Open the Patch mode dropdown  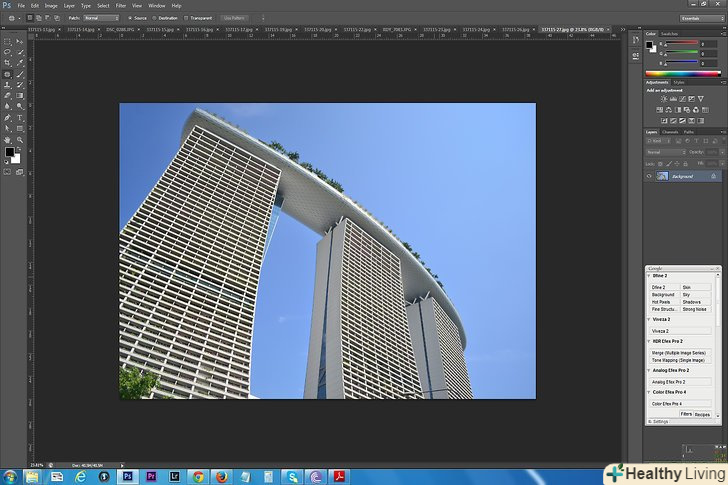click(x=99, y=18)
